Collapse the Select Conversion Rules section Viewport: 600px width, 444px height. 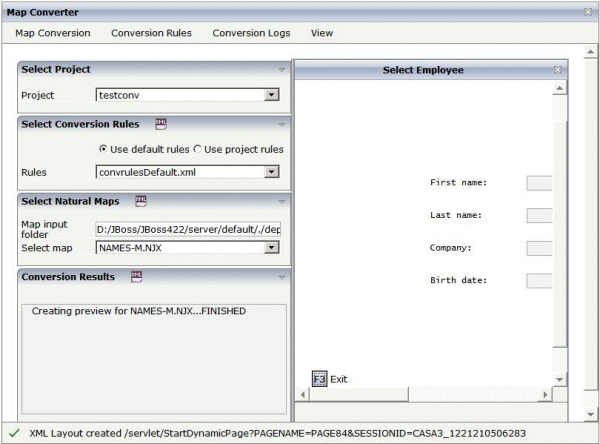coord(282,124)
